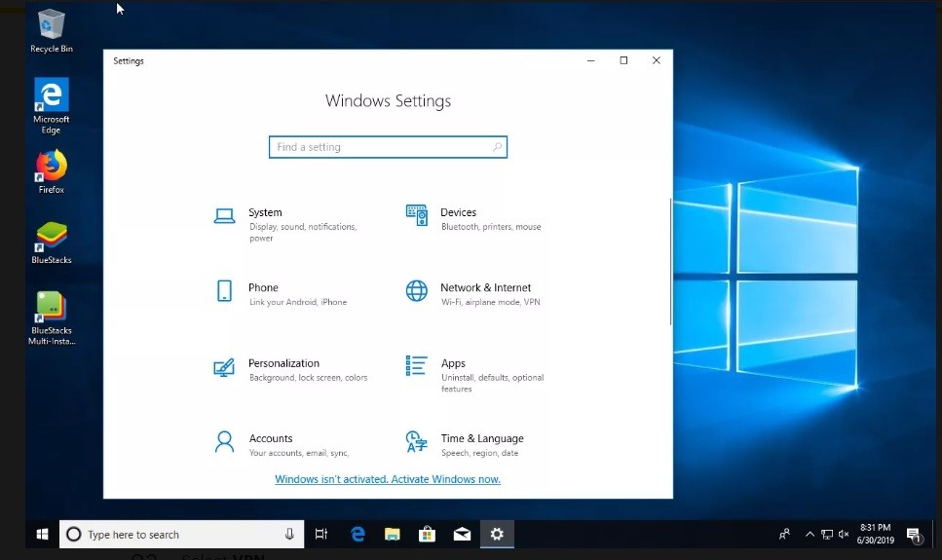Open Phone settings icon
Viewport: 942px width, 560px height.
coord(225,291)
